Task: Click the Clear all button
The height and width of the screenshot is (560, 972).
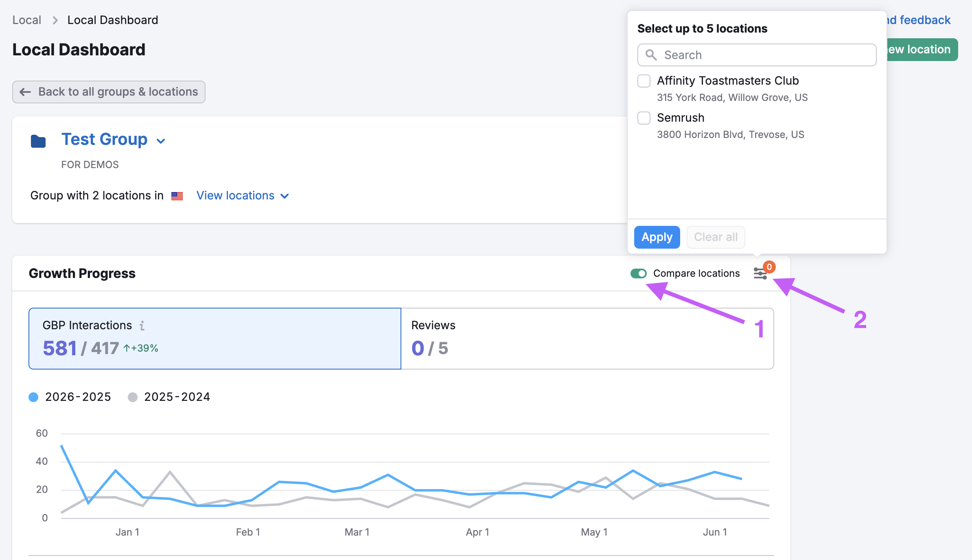Action: pos(716,237)
